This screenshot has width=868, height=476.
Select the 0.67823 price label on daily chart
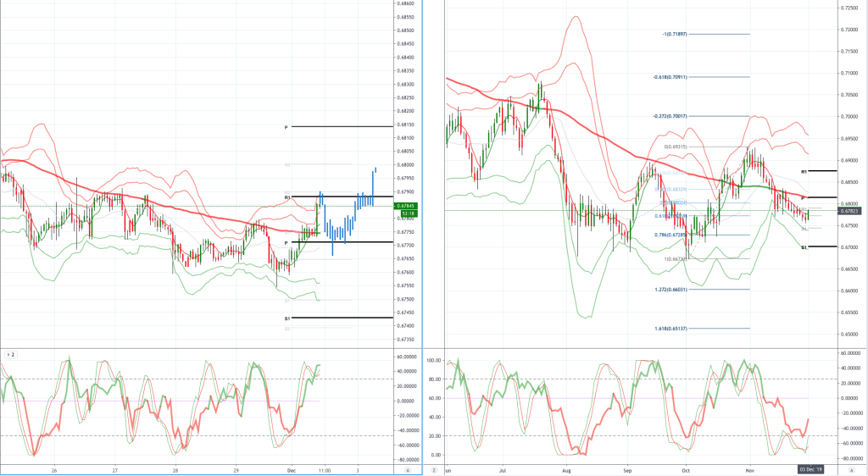click(x=849, y=211)
